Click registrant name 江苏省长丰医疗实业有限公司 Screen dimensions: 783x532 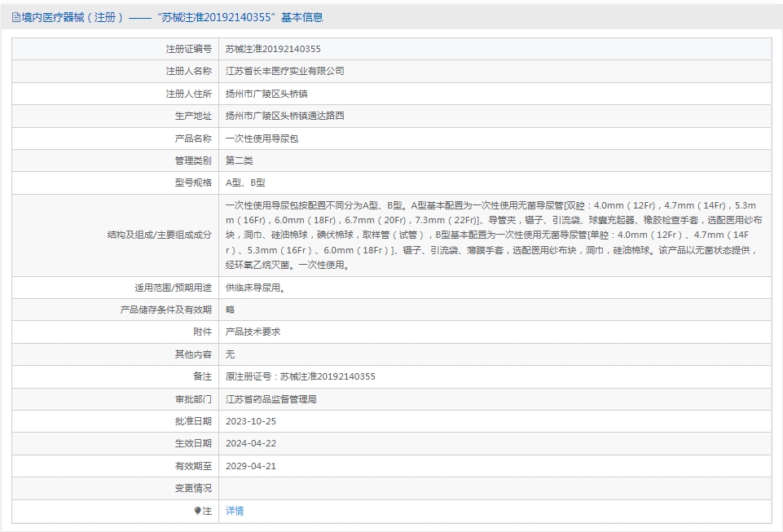coord(284,71)
